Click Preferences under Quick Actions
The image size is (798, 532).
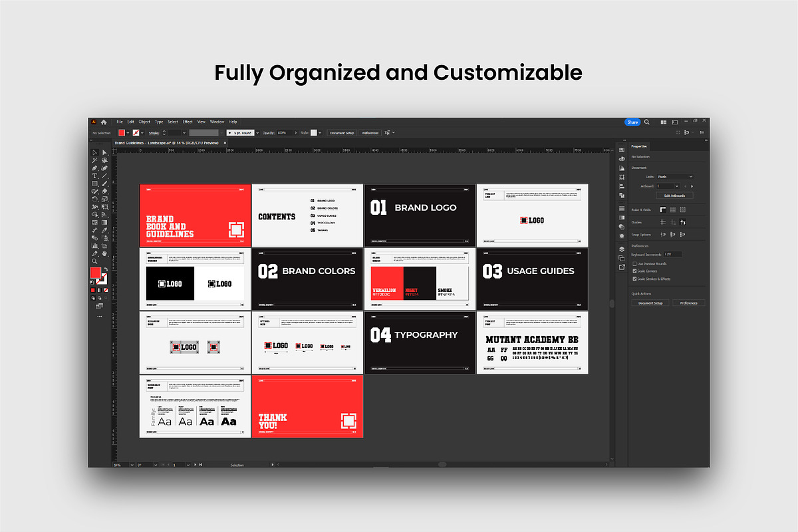(x=689, y=303)
